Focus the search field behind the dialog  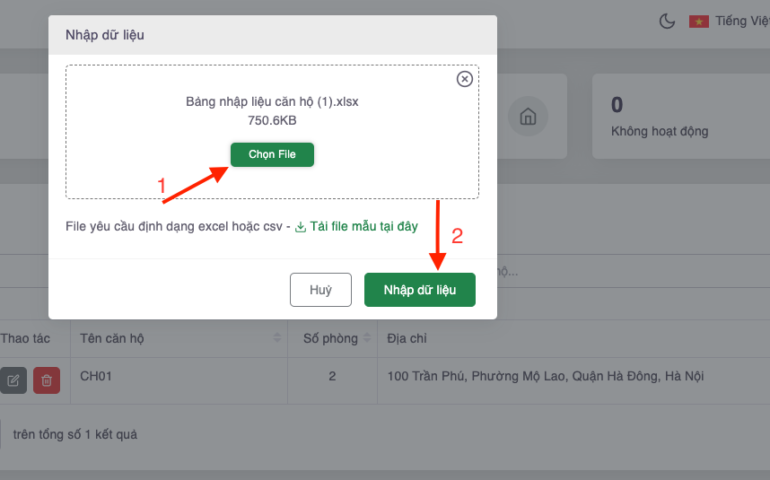coord(620,271)
